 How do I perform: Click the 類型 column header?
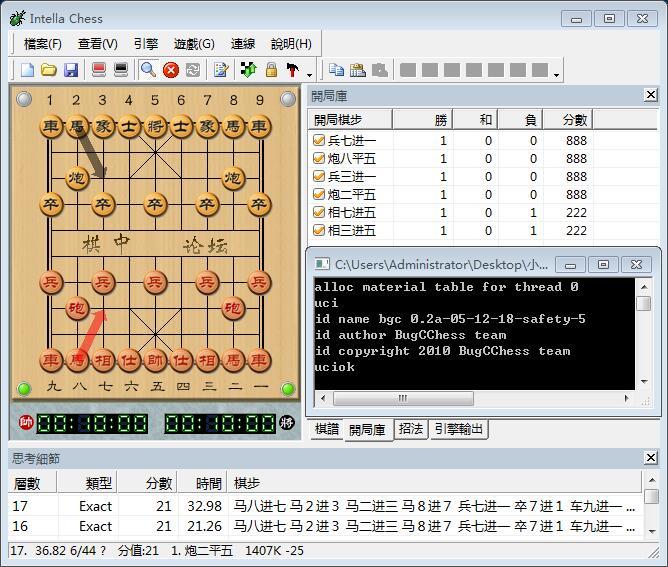(87, 484)
